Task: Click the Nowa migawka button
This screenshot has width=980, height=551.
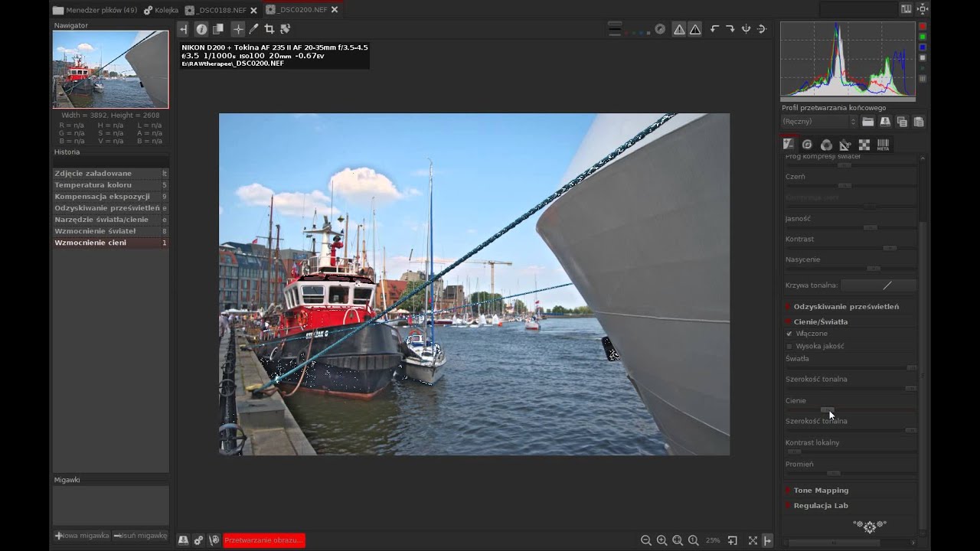Action: point(82,536)
